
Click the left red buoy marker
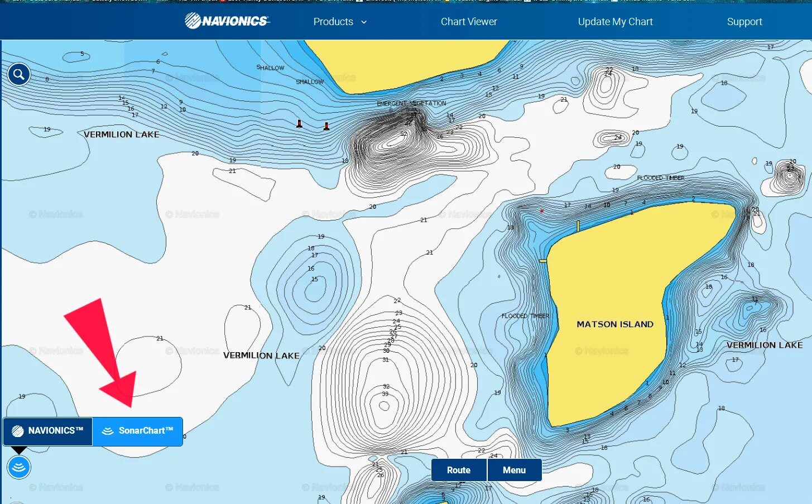pyautogui.click(x=300, y=123)
